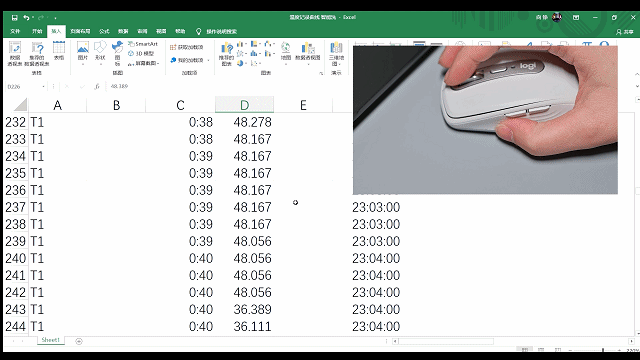
Task: Save the workbook from quick access toolbar
Action: [14, 18]
